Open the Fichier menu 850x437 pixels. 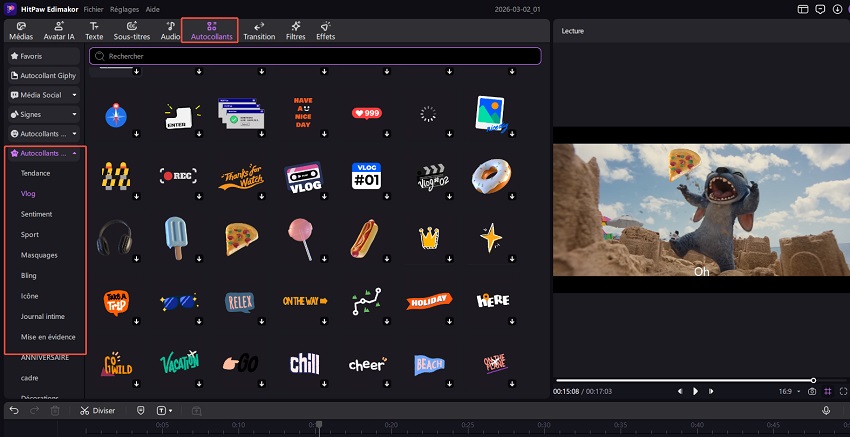pyautogui.click(x=93, y=10)
